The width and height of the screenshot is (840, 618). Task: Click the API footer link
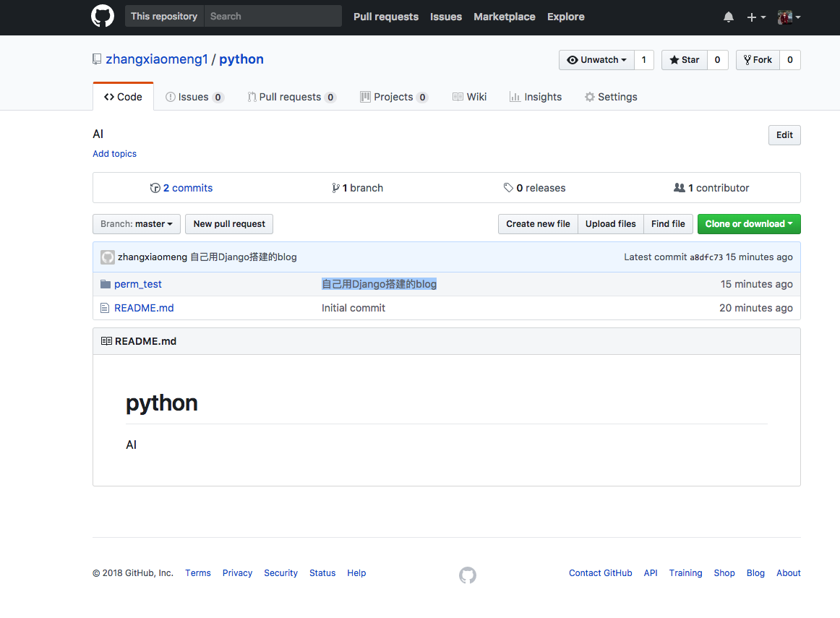coord(651,573)
